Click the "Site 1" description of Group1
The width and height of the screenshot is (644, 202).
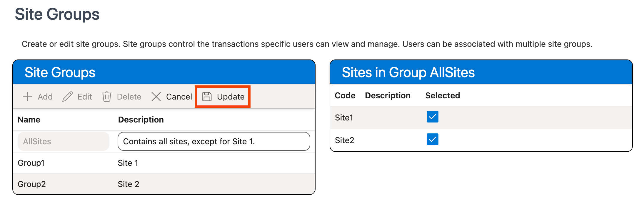pos(128,163)
